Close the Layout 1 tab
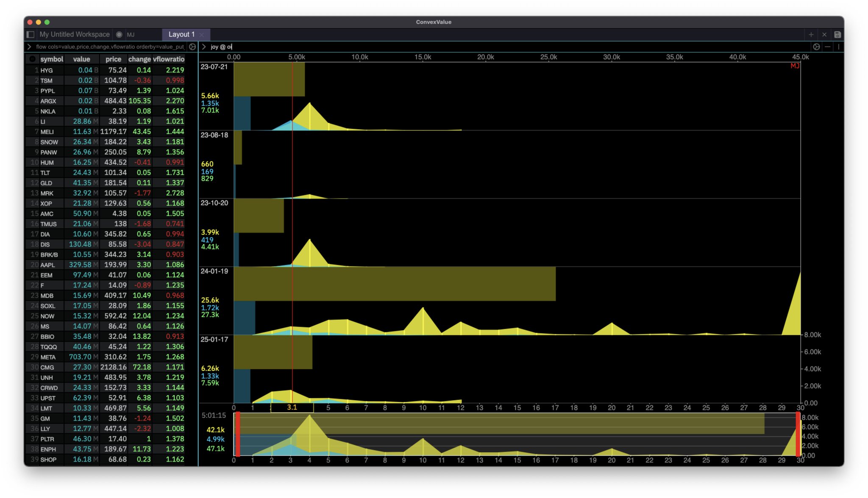The width and height of the screenshot is (868, 498). (202, 35)
